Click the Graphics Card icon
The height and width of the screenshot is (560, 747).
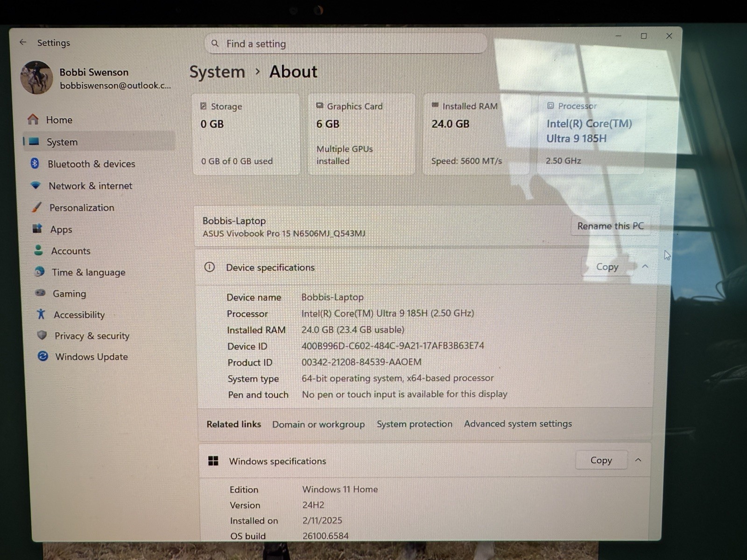click(319, 105)
